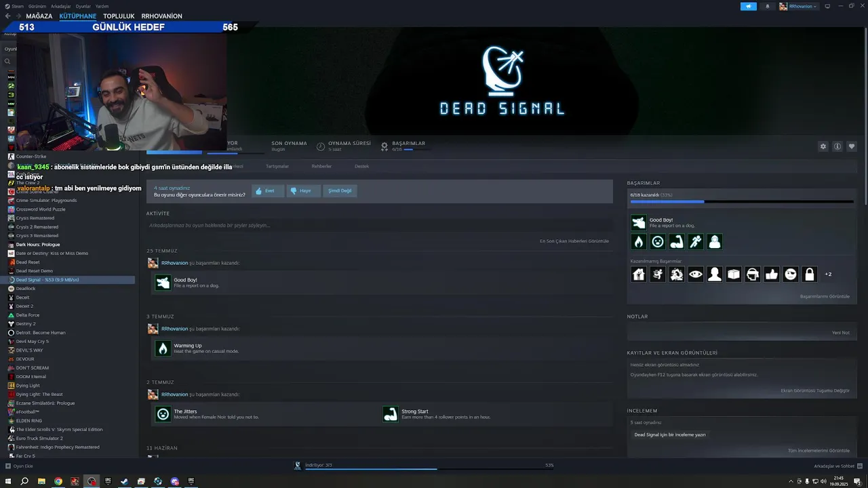Screen dimensions: 868x488
Task: Write a review with Dead Signal için bir inceleme yazın
Action: pos(670,434)
